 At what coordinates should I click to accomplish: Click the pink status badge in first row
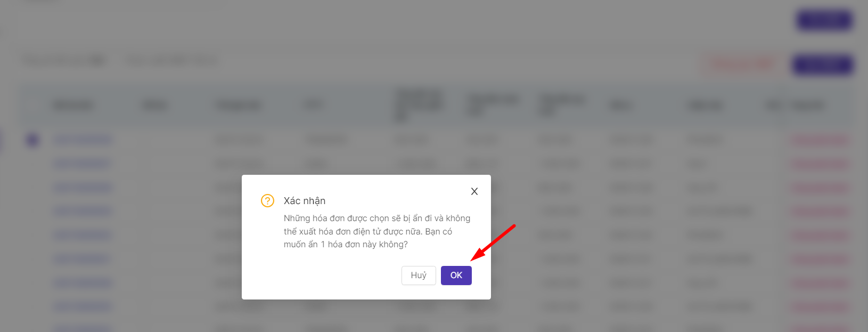pos(820,140)
